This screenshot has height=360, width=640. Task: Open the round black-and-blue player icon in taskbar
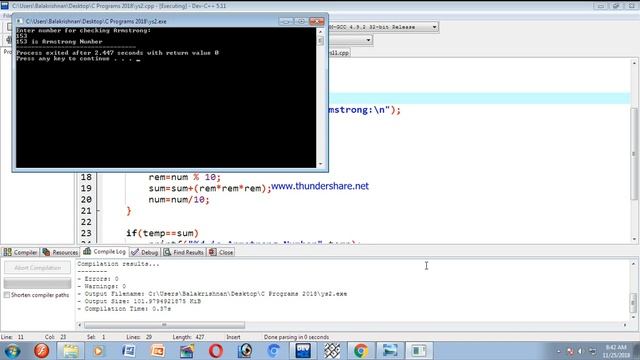(x=245, y=351)
